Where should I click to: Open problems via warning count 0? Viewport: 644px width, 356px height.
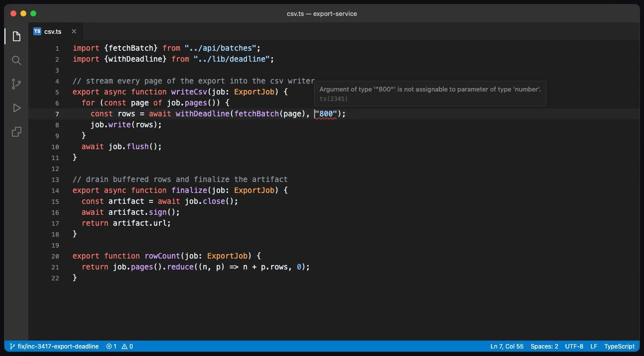[127, 346]
